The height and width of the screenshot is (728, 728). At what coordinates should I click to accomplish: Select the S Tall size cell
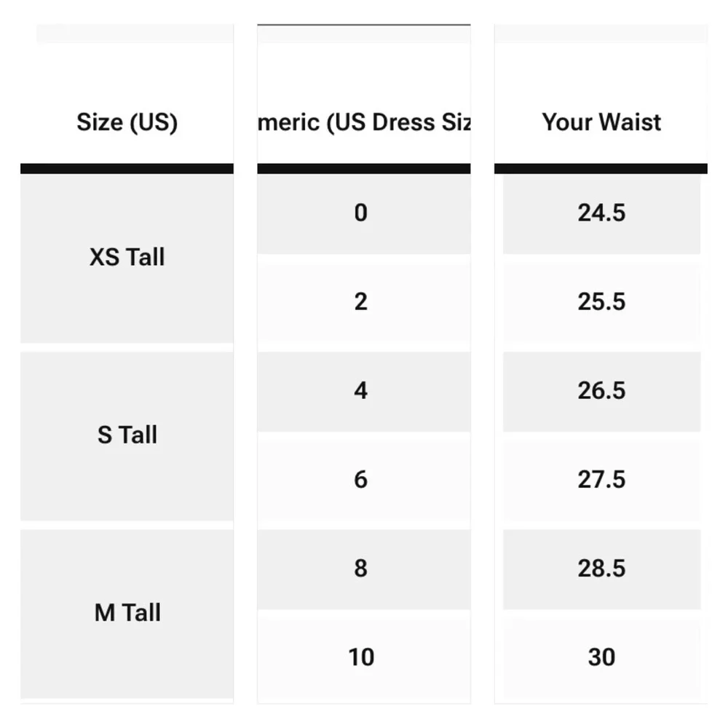click(127, 435)
